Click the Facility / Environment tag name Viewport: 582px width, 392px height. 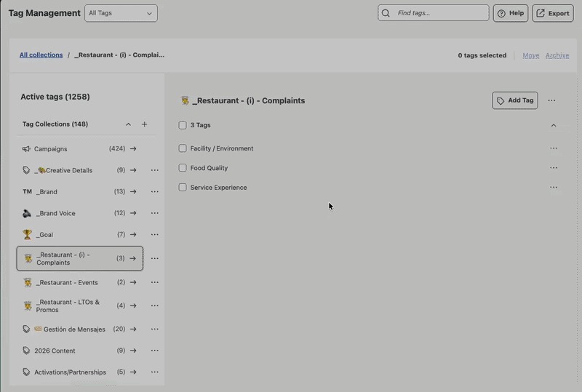[x=222, y=148]
